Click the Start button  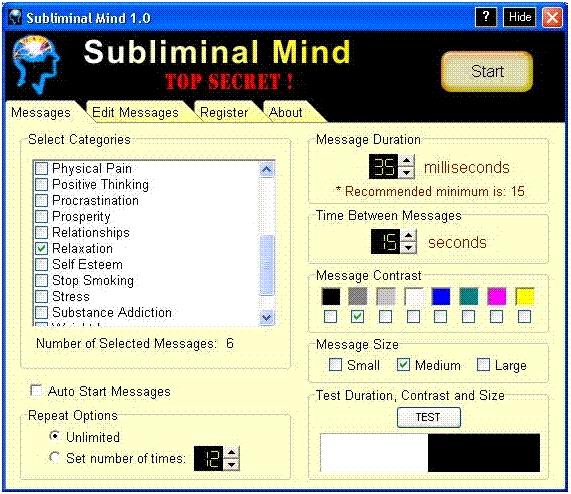pos(487,71)
